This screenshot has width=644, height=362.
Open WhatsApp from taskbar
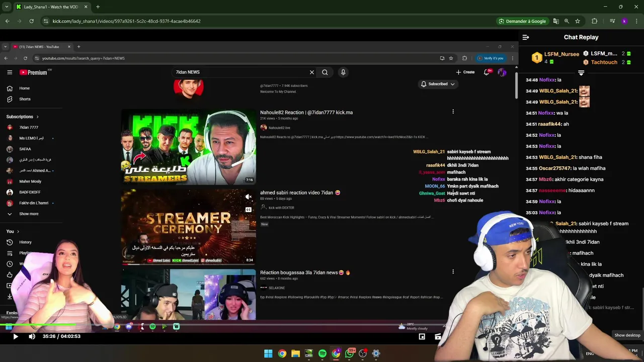click(349, 353)
